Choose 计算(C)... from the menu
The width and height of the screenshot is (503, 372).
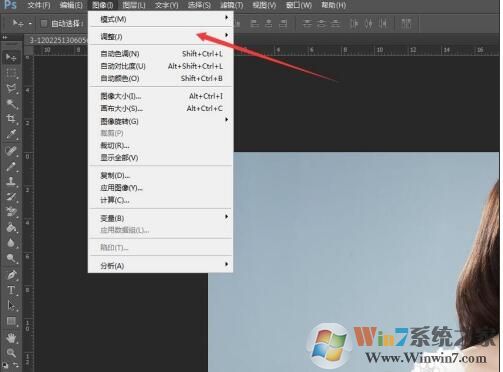click(x=160, y=200)
